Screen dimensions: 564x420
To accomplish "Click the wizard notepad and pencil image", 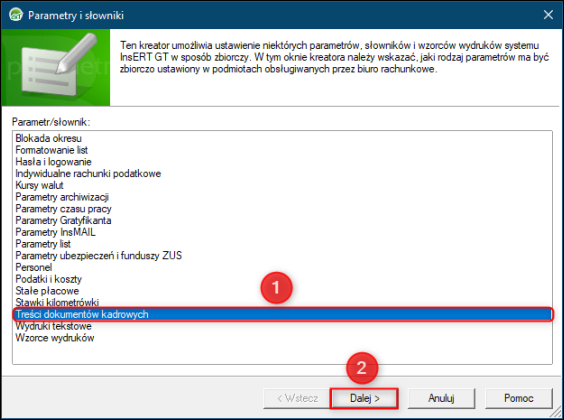I will coord(56,67).
